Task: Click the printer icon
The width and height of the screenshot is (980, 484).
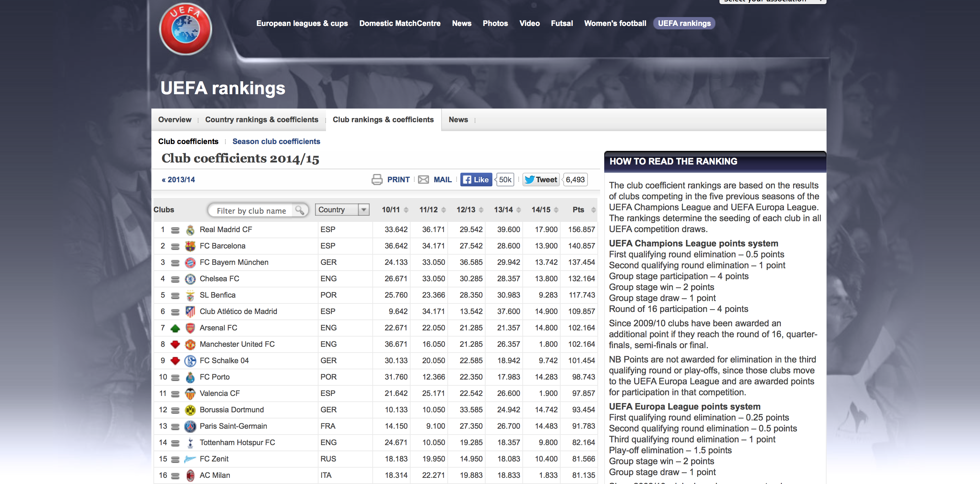Action: pyautogui.click(x=377, y=179)
